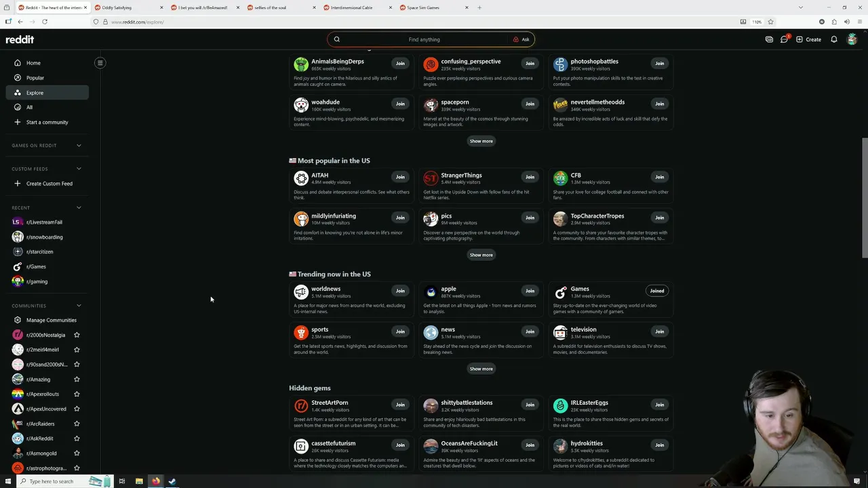Viewport: 868px width, 488px height.
Task: Favorite r/2meirl4meirl with its star
Action: tap(77, 350)
